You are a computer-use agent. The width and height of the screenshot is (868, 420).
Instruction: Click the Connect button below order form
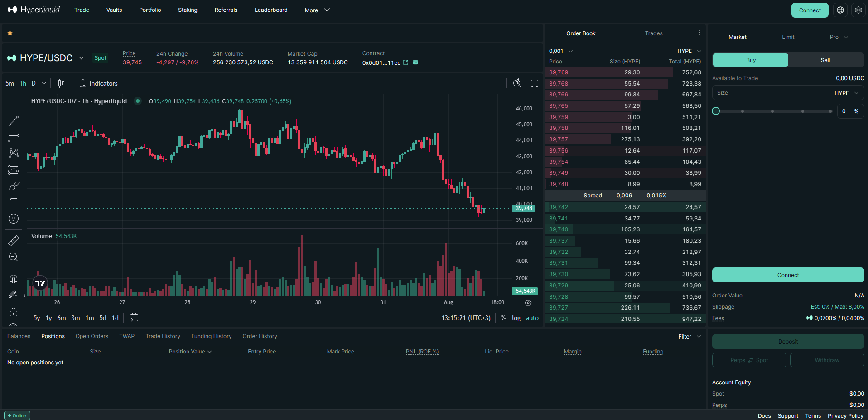788,275
